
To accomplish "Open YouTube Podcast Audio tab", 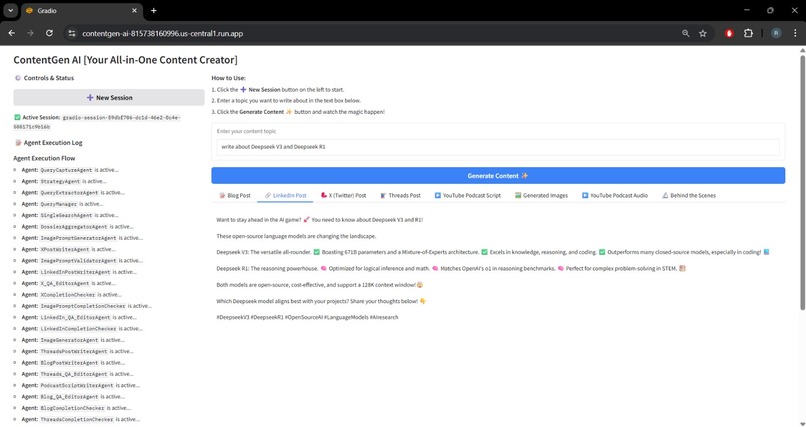I will (615, 195).
